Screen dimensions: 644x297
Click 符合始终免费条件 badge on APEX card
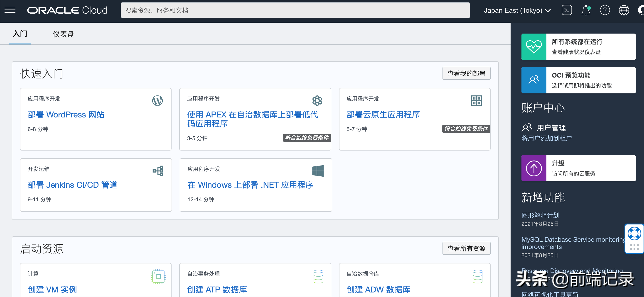[x=307, y=138]
